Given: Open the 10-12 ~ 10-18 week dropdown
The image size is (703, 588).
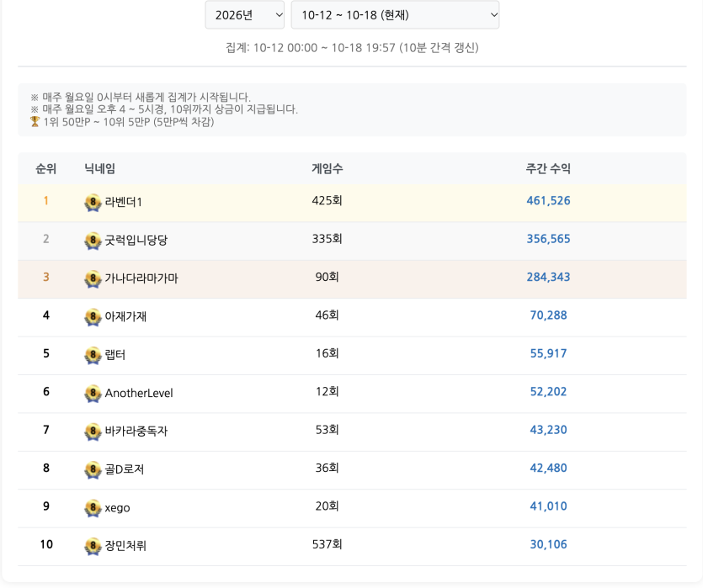Looking at the screenshot, I should pyautogui.click(x=395, y=15).
